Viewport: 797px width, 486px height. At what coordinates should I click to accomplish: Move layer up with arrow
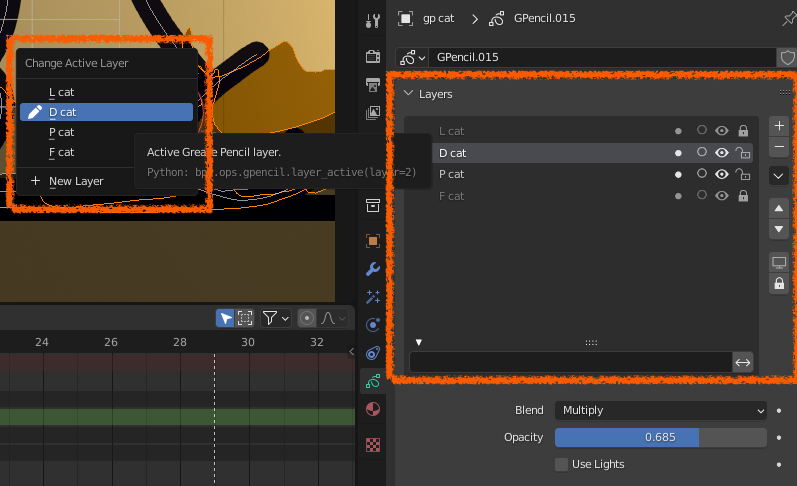pos(779,208)
